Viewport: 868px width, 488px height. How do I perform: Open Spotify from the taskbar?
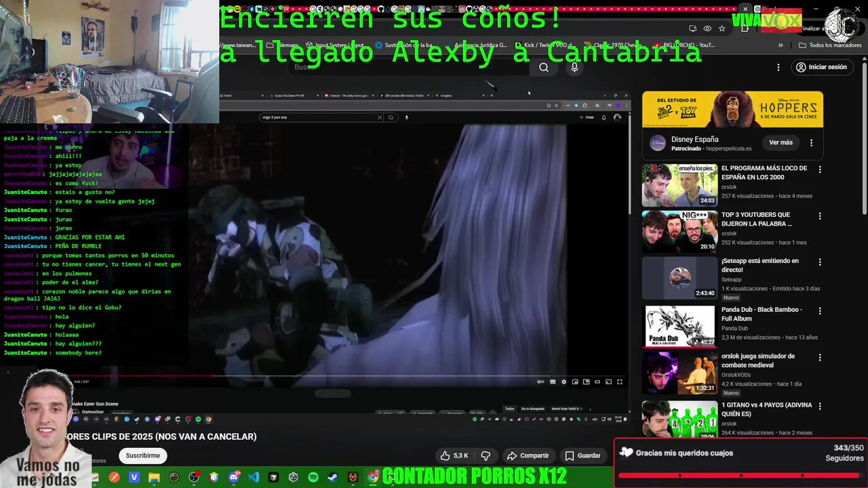click(313, 477)
